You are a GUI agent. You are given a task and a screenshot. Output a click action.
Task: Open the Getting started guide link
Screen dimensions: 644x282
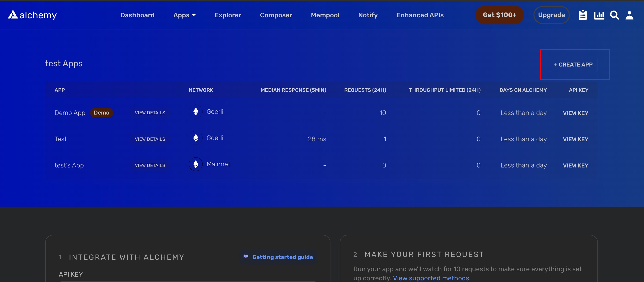[278, 257]
